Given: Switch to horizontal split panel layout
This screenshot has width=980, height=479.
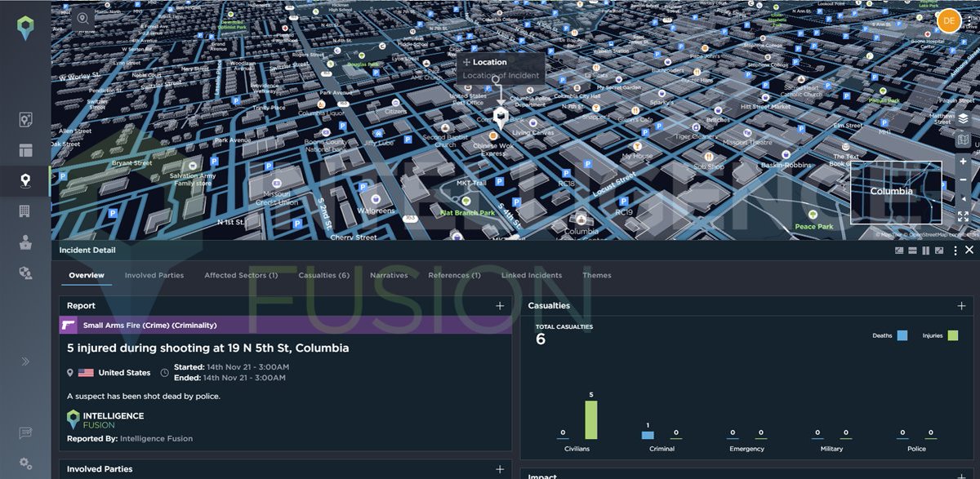Looking at the screenshot, I should pos(911,251).
